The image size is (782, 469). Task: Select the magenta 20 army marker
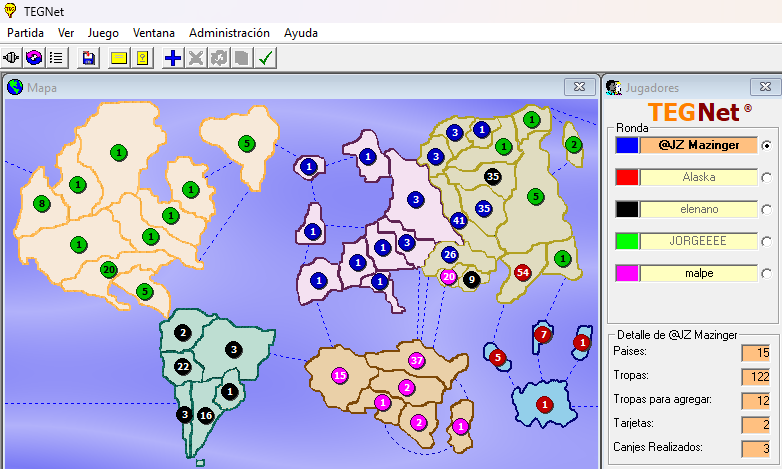pos(449,276)
